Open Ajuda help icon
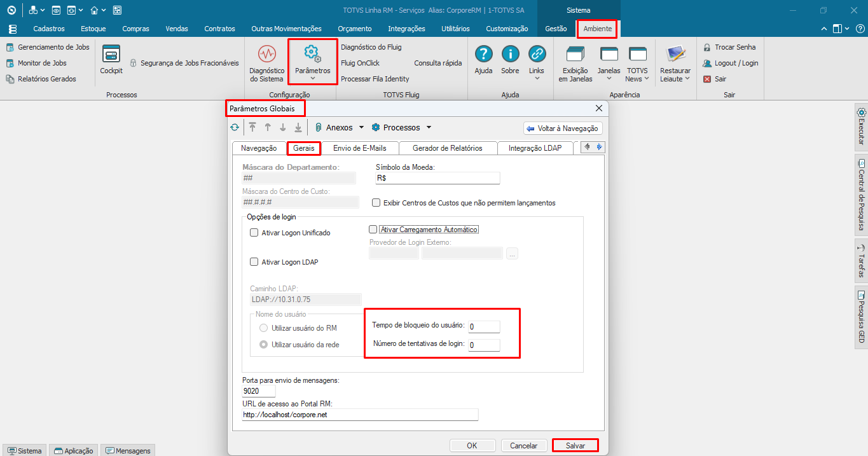868x456 pixels. click(484, 53)
